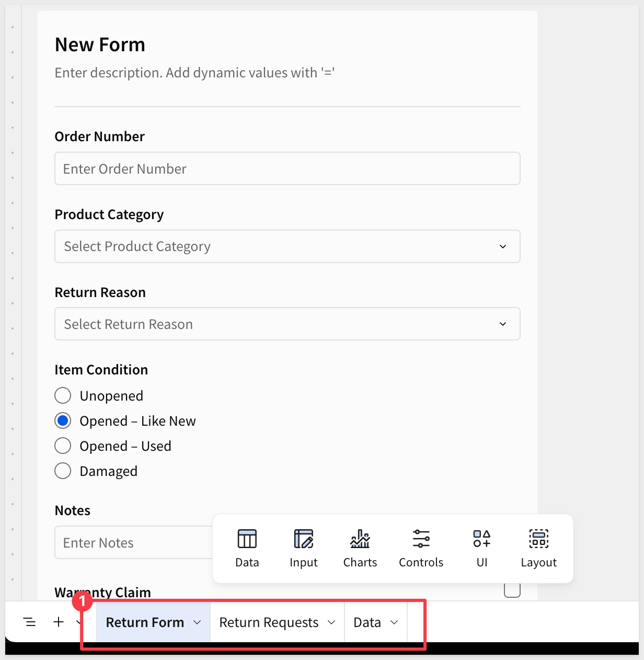Screen dimensions: 644x660
Task: Select the Opened – Used radio option
Action: 63,446
